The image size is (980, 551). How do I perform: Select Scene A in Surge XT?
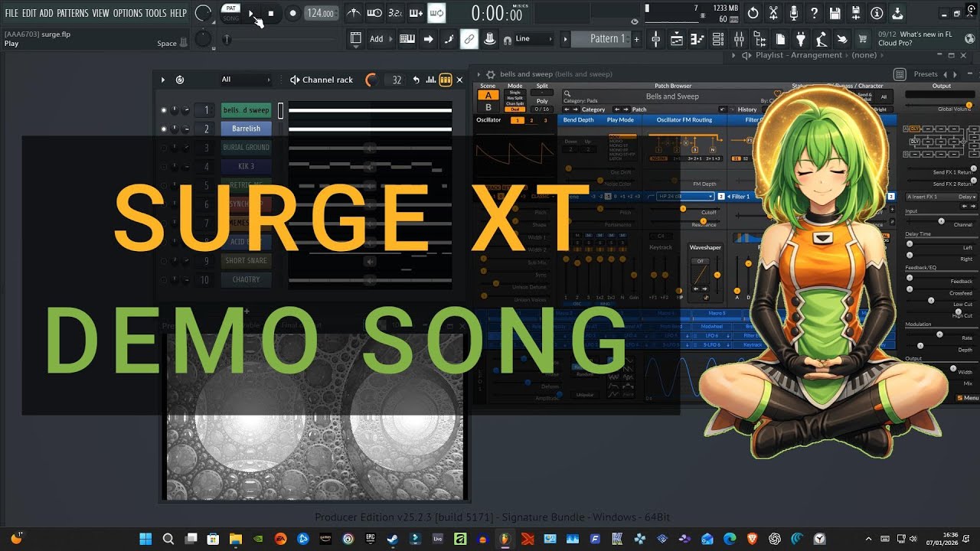tap(488, 96)
